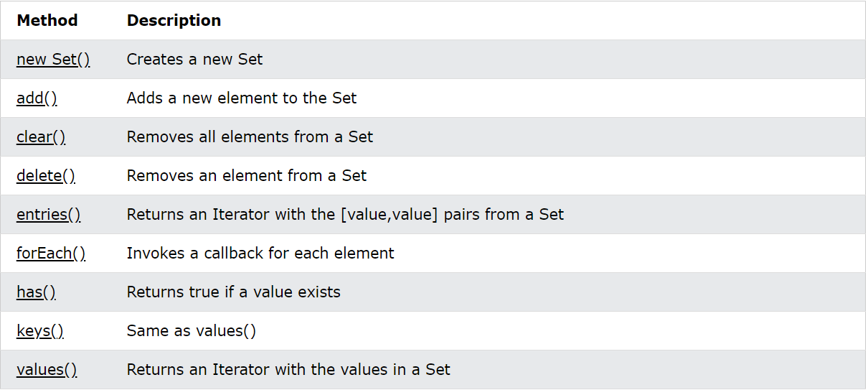Click the 'Creates a new Set' description

(x=194, y=60)
